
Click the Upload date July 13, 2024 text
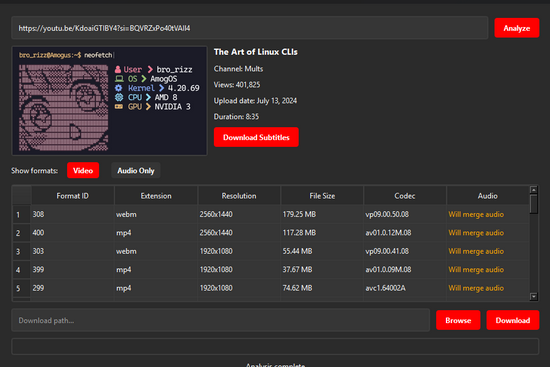click(x=255, y=101)
